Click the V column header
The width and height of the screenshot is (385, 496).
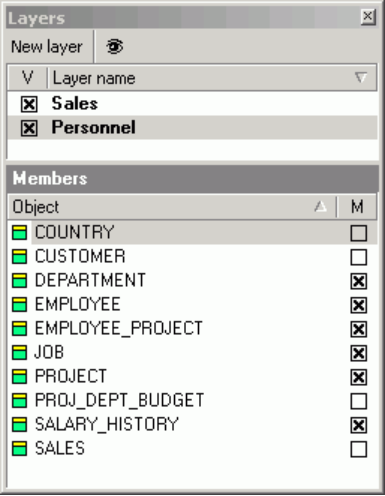tap(27, 78)
